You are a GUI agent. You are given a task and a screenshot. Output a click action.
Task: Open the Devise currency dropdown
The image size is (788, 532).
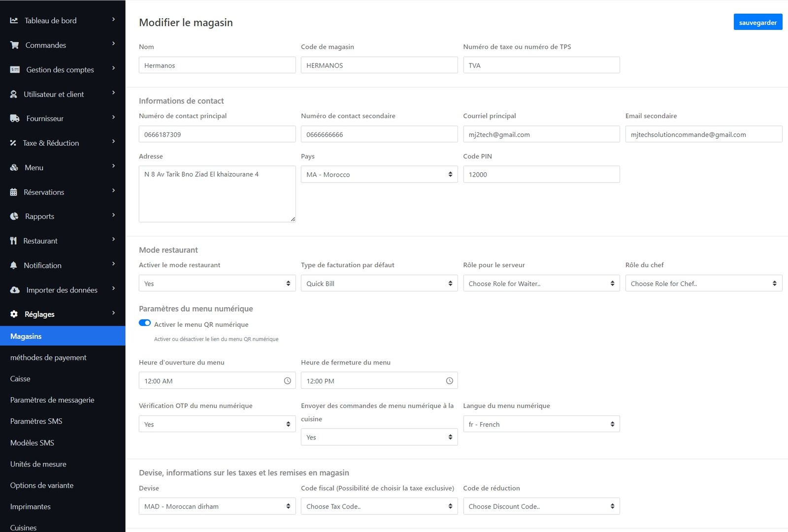tap(217, 506)
